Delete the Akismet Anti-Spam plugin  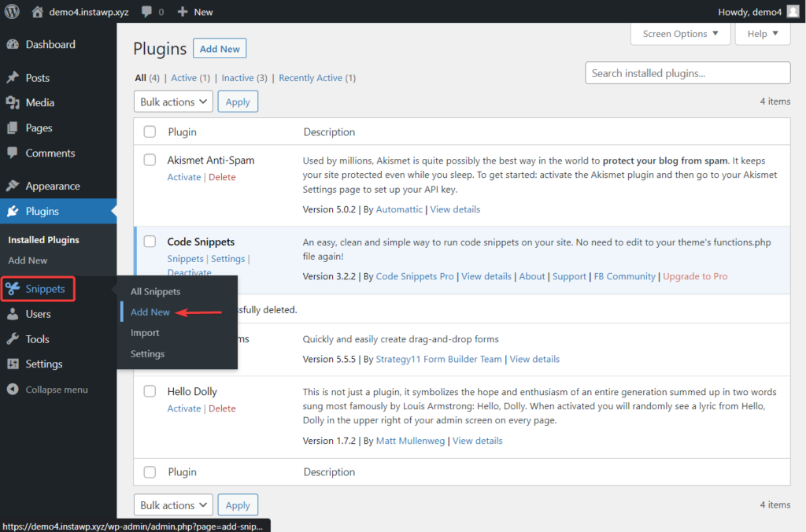tap(222, 177)
